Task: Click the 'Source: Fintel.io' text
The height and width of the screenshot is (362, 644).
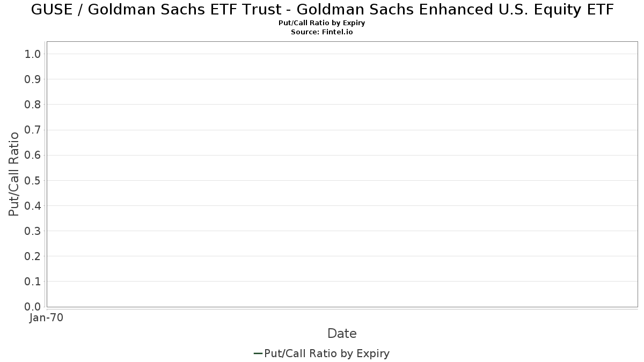Action: click(x=322, y=32)
